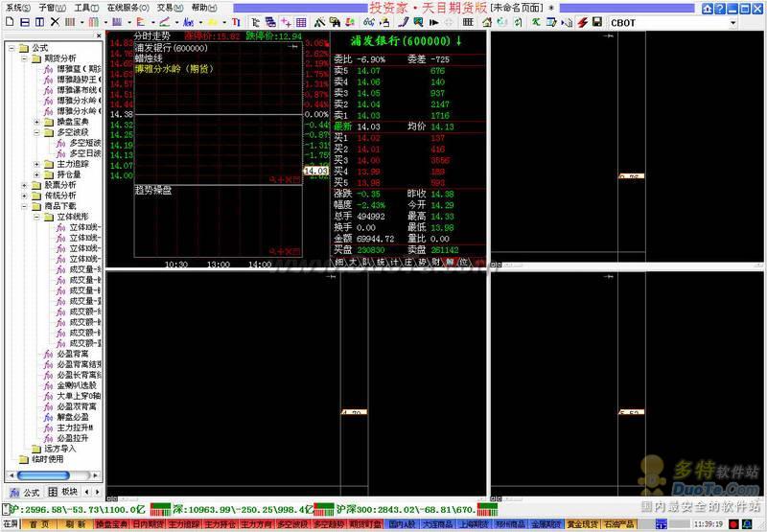Collapse the 公式 root tree node
This screenshot has height=532, width=767.
click(x=12, y=48)
